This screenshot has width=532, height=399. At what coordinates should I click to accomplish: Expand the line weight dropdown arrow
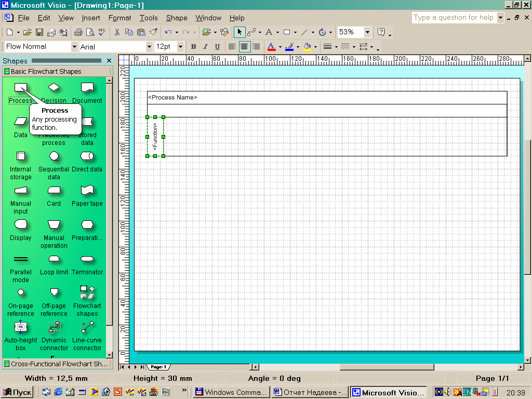(336, 47)
